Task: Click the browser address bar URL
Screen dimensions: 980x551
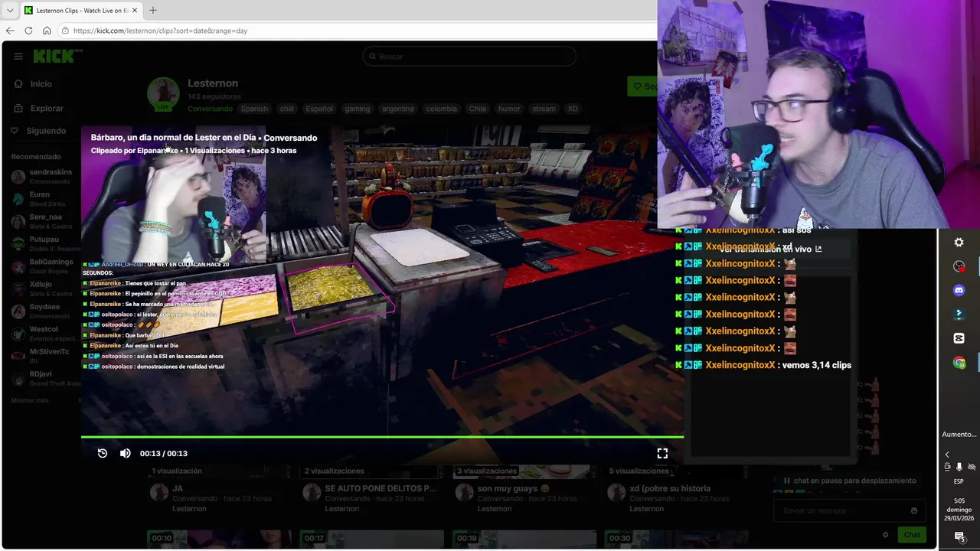Action: click(x=161, y=31)
